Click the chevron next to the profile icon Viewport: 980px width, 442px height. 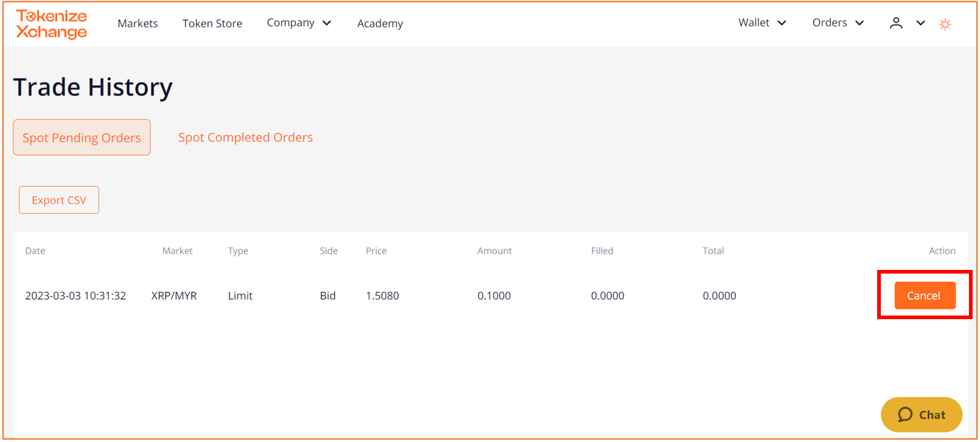point(920,24)
